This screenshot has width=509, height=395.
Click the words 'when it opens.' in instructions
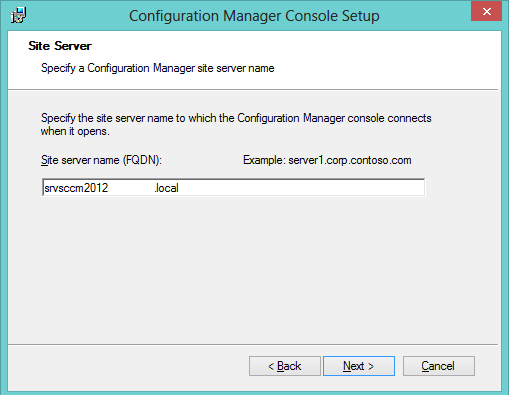tap(75, 131)
